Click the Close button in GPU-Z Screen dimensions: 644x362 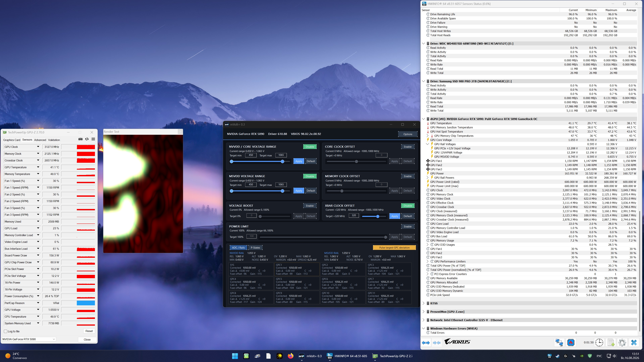point(87,340)
